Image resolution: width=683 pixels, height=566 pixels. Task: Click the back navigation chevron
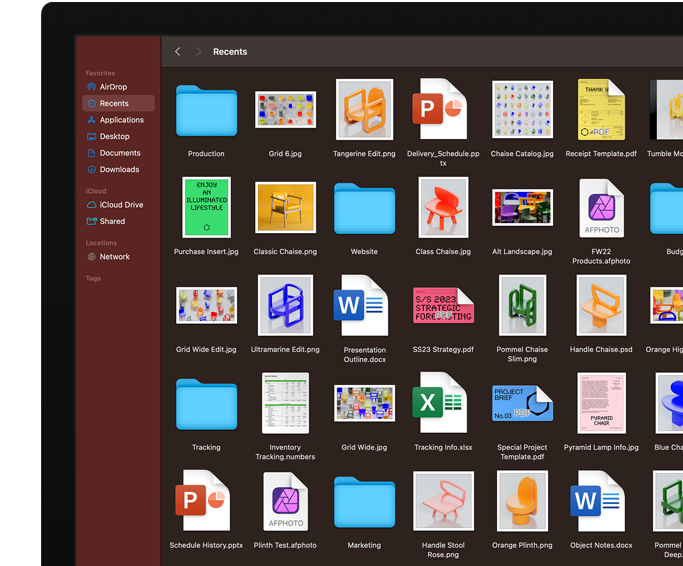click(178, 52)
